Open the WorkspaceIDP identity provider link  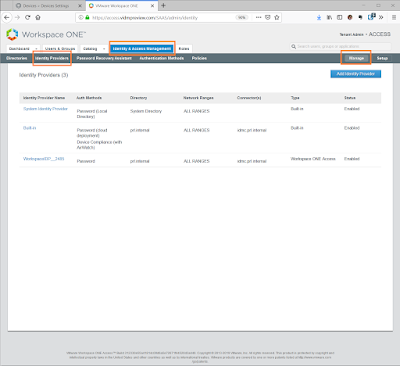point(43,159)
